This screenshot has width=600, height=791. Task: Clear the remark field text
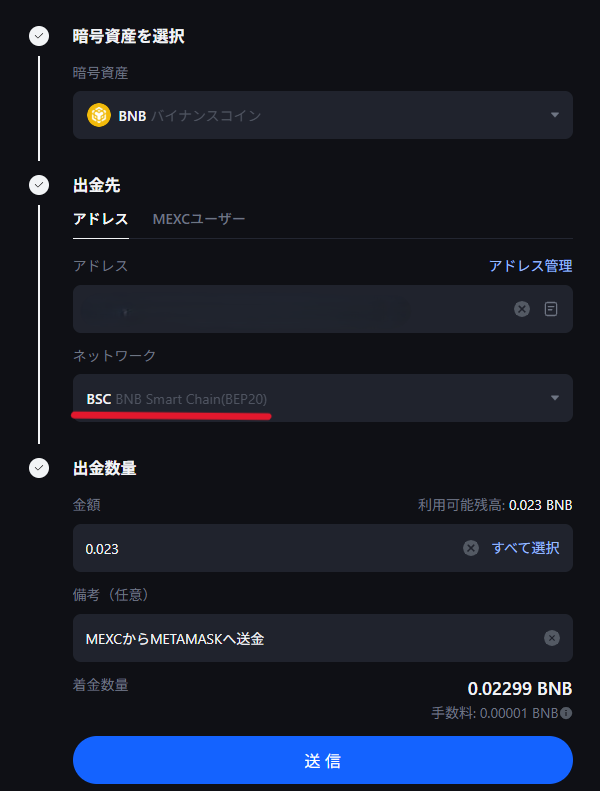[551, 638]
